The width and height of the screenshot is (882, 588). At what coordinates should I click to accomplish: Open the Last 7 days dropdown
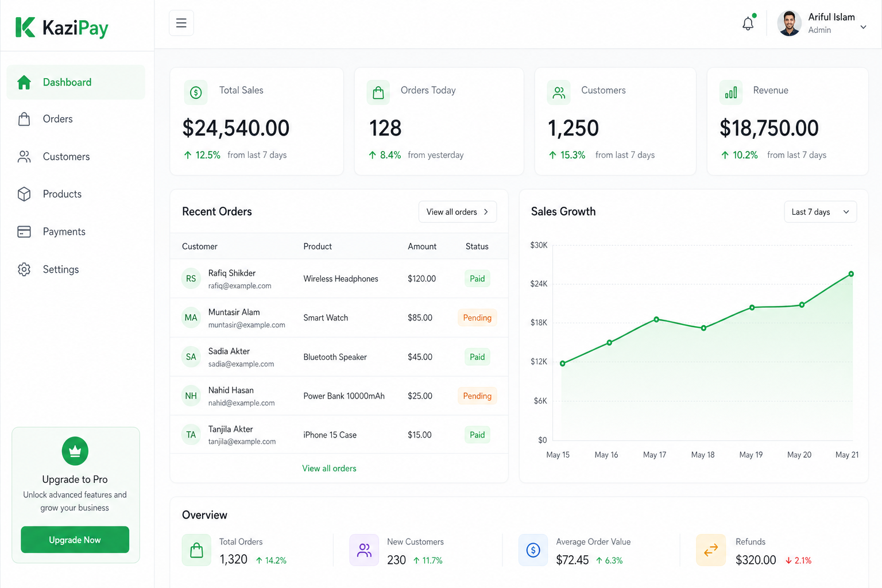click(x=821, y=212)
